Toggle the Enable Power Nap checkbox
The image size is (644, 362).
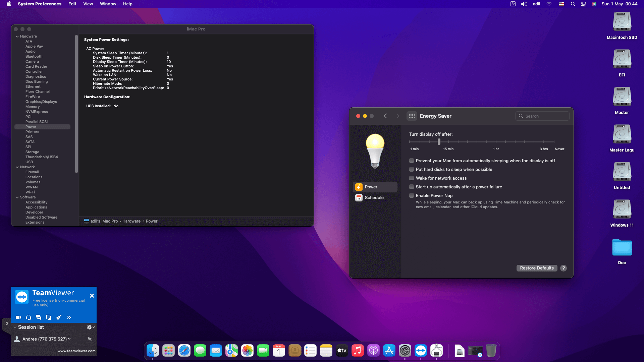pyautogui.click(x=412, y=195)
